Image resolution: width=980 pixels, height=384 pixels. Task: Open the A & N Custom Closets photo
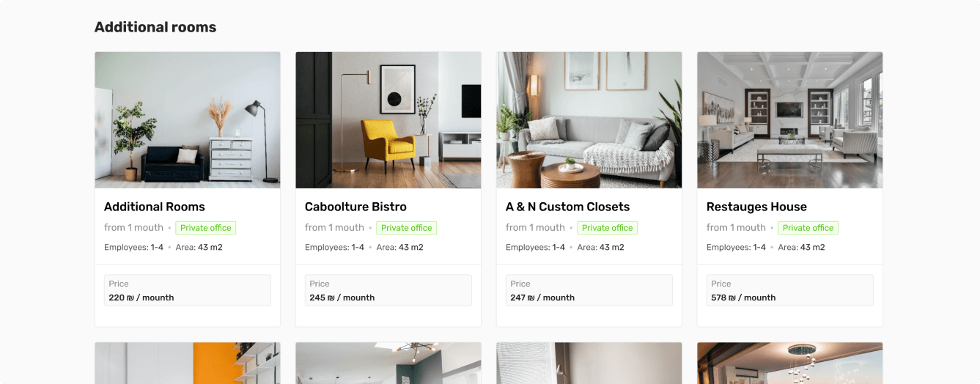(589, 120)
